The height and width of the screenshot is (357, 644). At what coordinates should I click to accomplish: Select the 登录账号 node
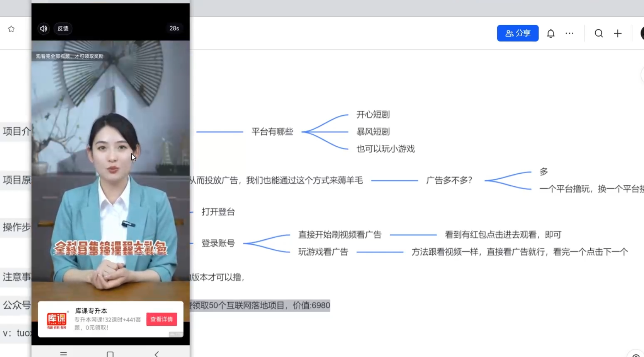coord(218,243)
